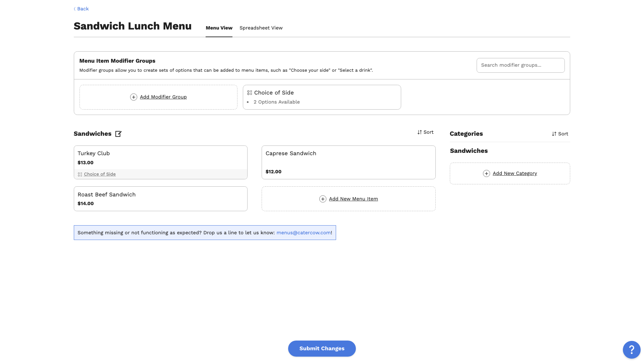The image size is (644, 362).
Task: Click the back chevron icon at top
Action: click(x=74, y=9)
